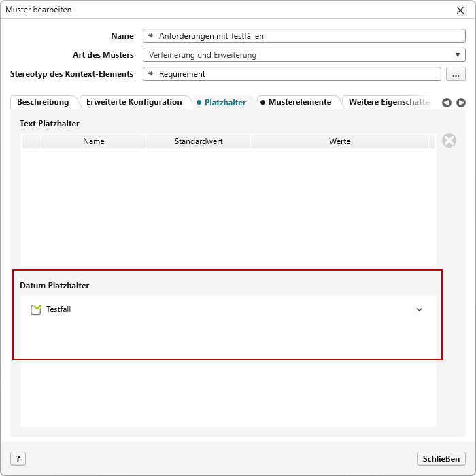Open help with the question mark button
This screenshot has height=476, width=476.
[x=18, y=458]
